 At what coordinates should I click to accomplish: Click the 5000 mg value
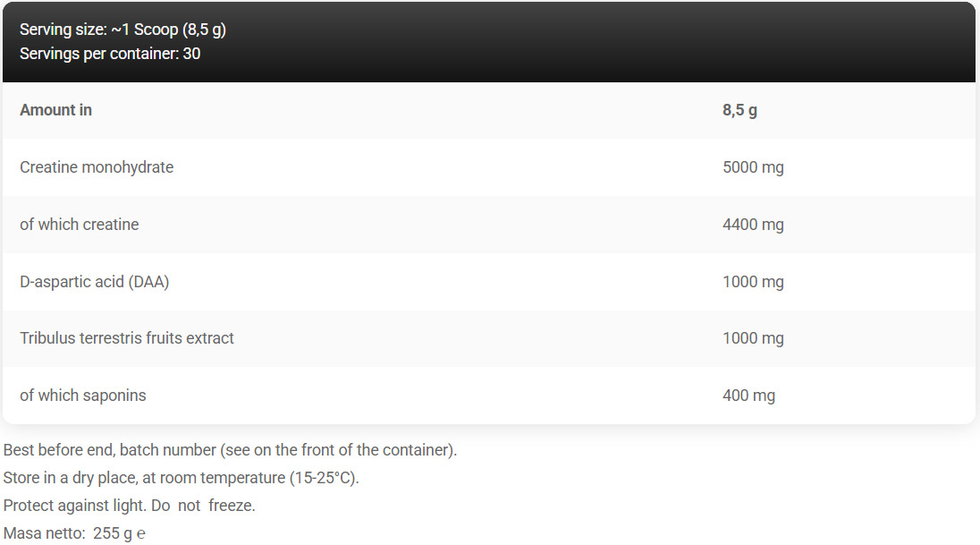tap(753, 167)
